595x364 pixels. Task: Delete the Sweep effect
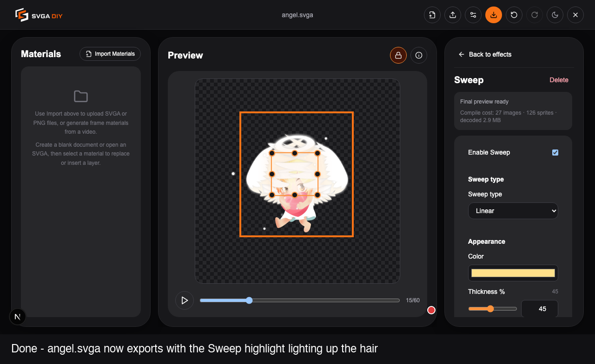559,80
